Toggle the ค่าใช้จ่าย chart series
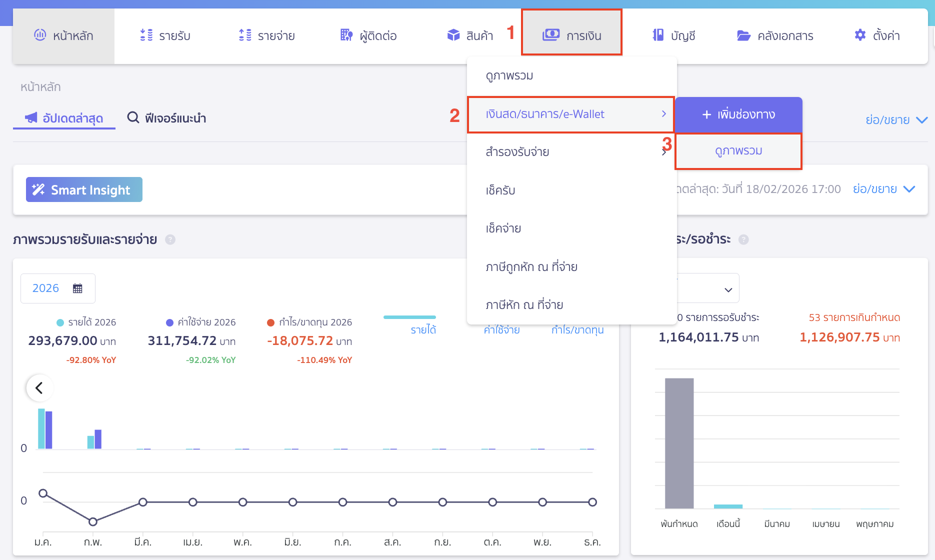935x560 pixels. (501, 329)
